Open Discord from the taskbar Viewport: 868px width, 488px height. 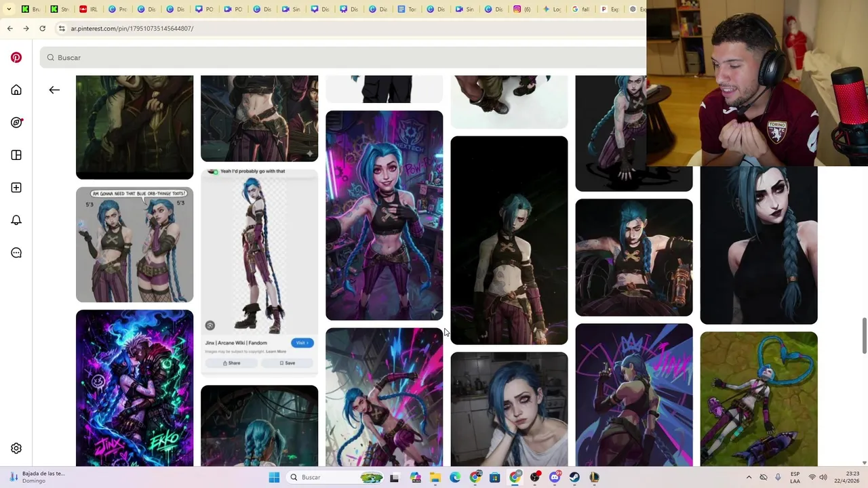(x=555, y=477)
